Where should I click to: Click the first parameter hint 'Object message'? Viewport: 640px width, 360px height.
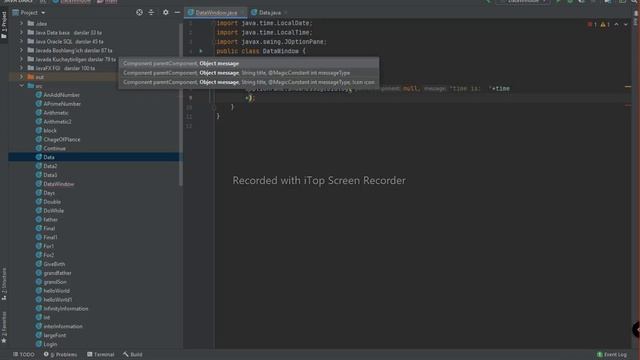(x=219, y=63)
